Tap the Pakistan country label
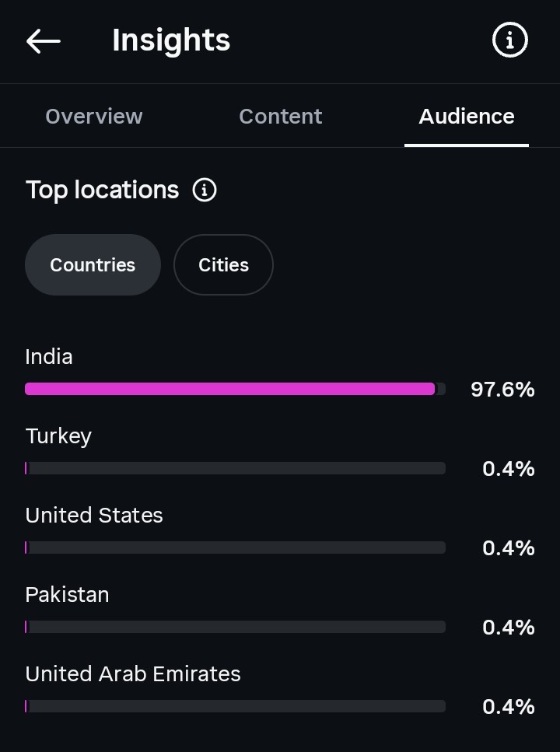The height and width of the screenshot is (752, 560). (67, 595)
